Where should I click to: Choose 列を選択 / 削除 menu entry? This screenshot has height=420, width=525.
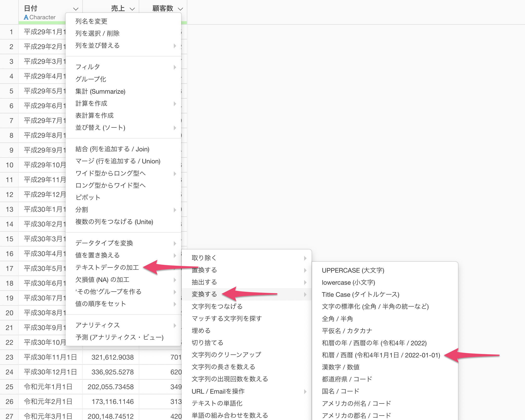pos(123,33)
